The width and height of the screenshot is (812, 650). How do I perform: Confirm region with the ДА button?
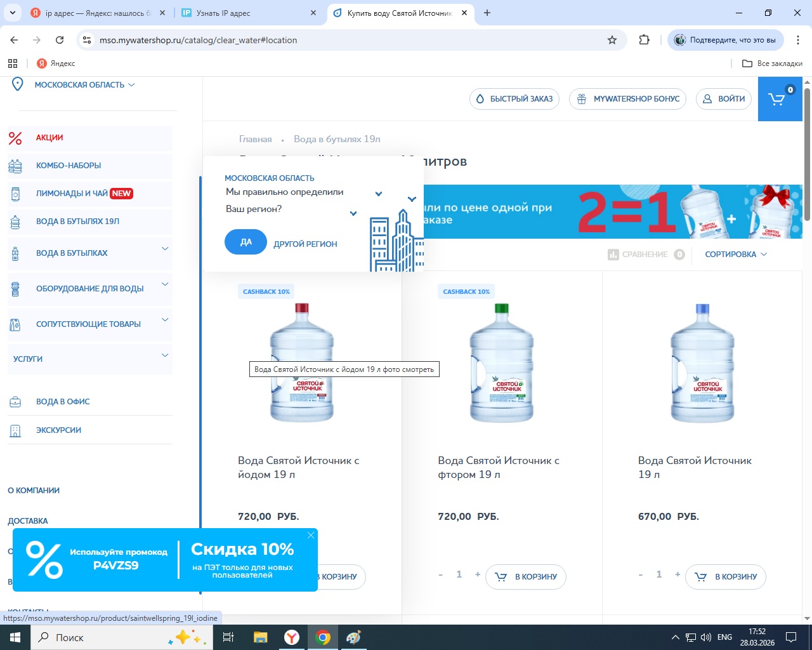tap(246, 242)
